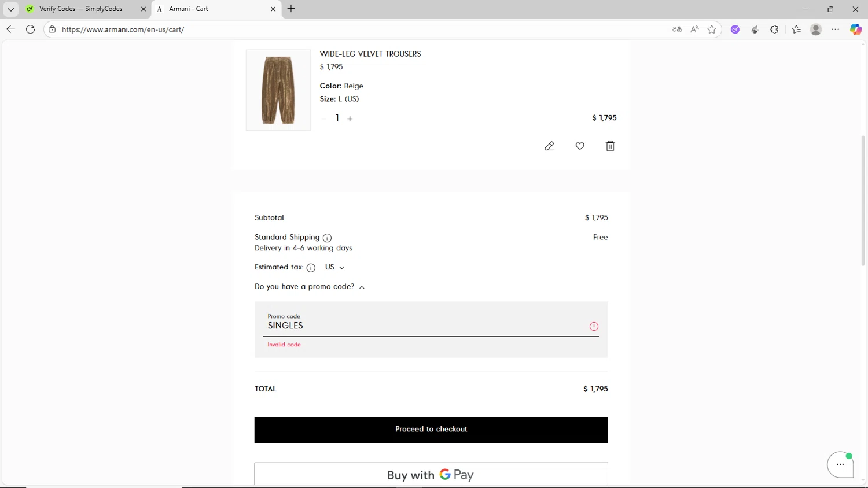868x488 pixels.
Task: Click Buy with Google Pay button
Action: (x=431, y=474)
